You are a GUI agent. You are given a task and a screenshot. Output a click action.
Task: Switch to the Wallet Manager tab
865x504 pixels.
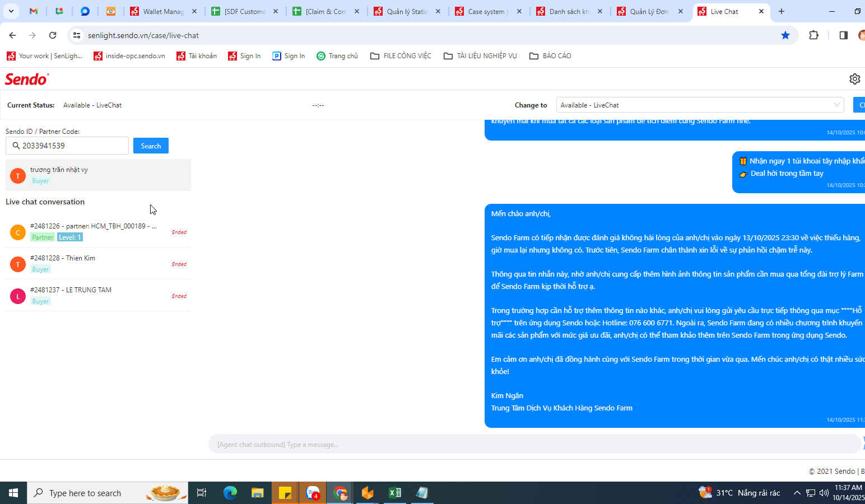163,11
